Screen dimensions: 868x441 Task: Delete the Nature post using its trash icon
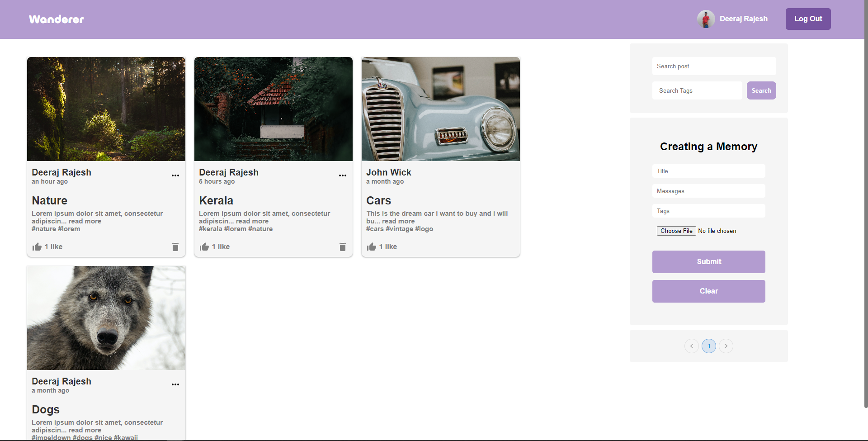175,247
